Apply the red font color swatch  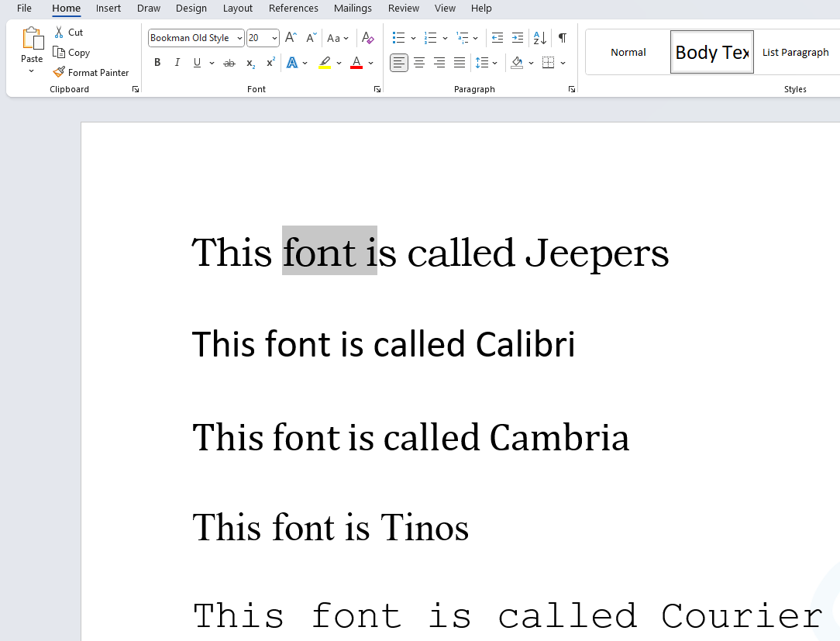(356, 63)
